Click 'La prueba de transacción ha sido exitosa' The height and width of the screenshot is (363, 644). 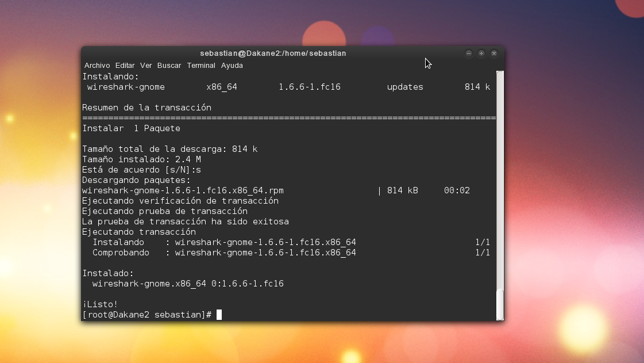pos(186,221)
